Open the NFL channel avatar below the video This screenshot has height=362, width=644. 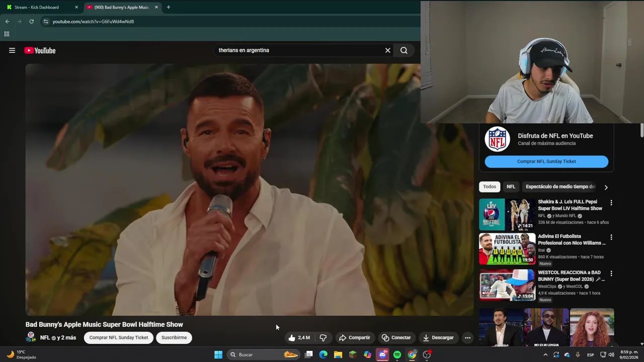click(31, 337)
